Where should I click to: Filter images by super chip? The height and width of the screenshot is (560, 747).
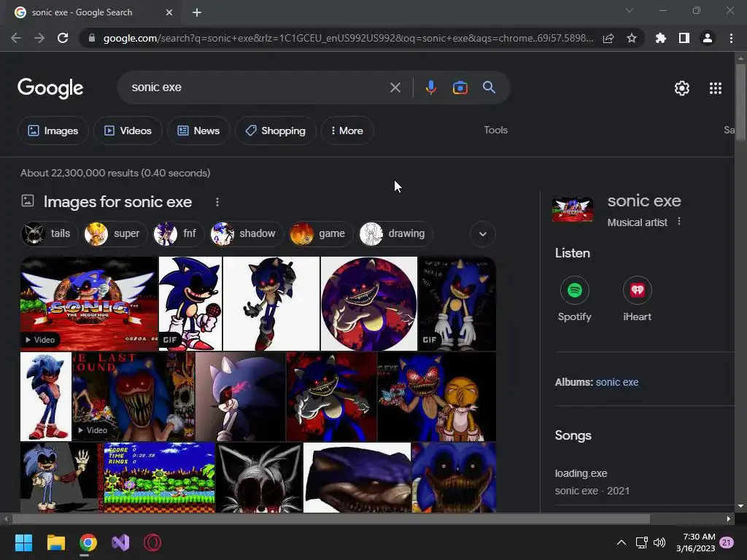pyautogui.click(x=115, y=234)
